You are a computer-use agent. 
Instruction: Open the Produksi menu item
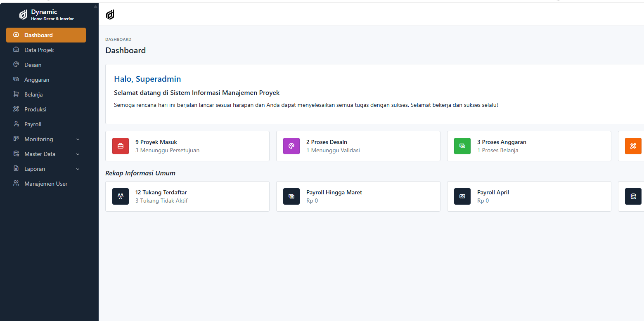click(46, 109)
